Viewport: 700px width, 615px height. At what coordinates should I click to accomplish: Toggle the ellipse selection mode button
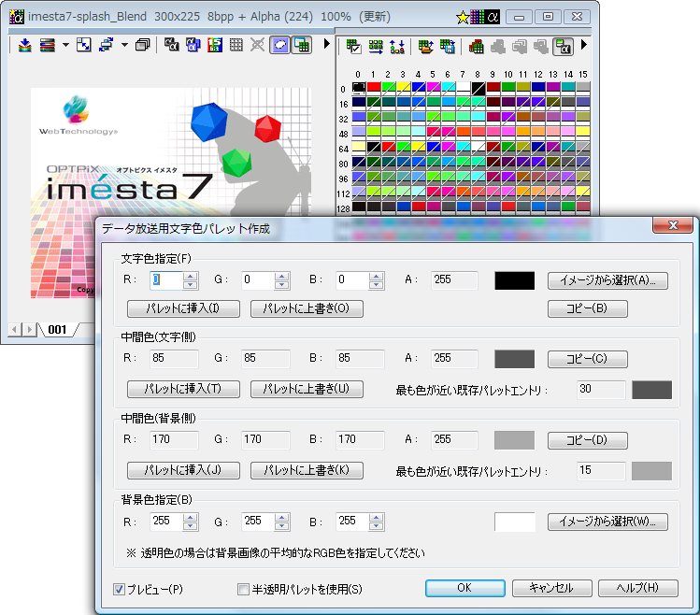pos(280,45)
